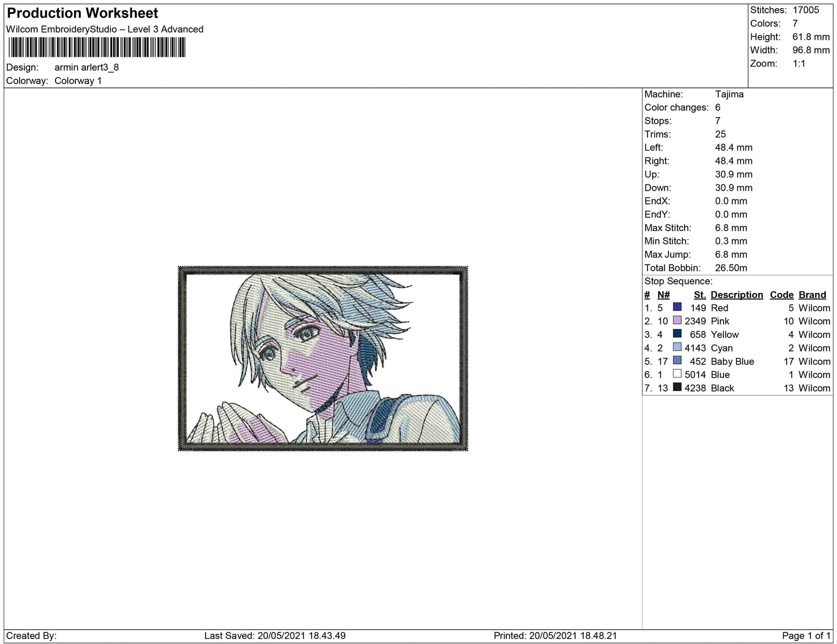Choose the Black thread color swatch

(x=677, y=387)
